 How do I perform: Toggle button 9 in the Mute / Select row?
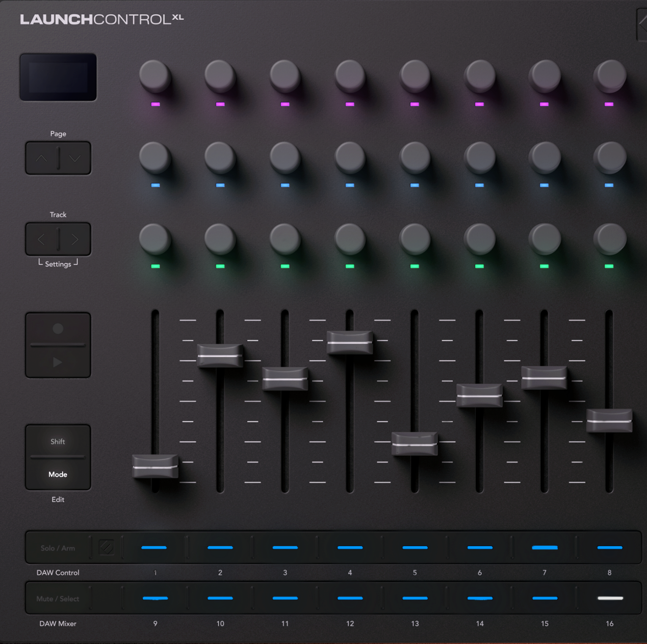pyautogui.click(x=155, y=598)
